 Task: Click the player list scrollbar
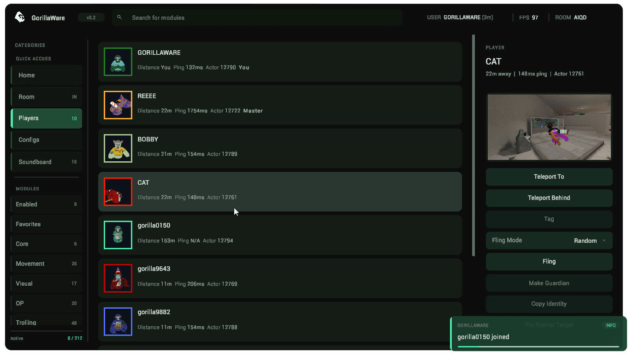tap(473, 145)
